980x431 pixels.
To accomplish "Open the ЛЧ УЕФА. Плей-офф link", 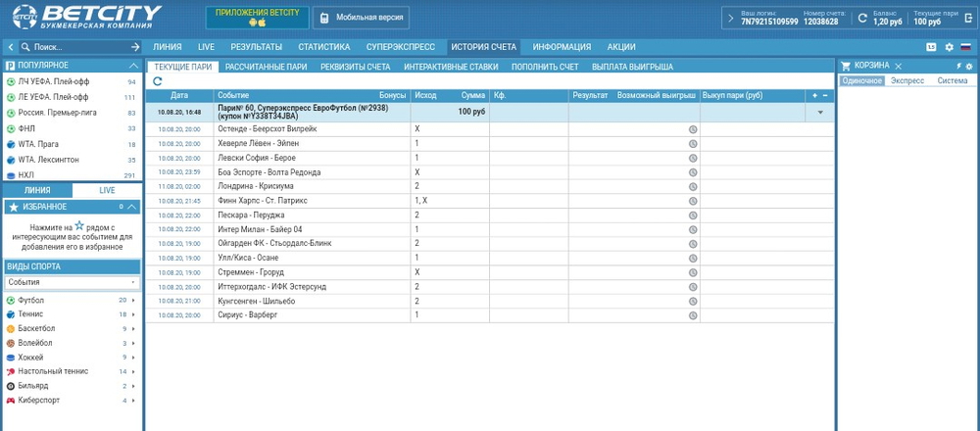I will 54,81.
